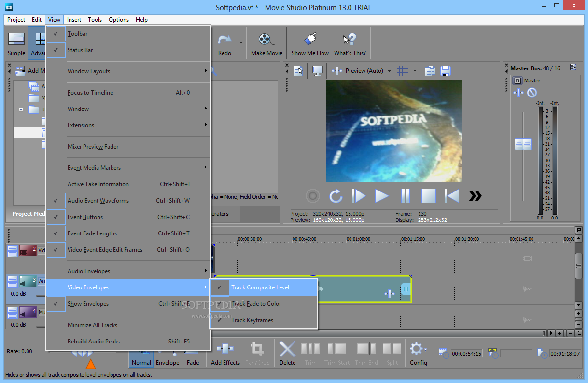Toggle Audio Event Waveforms display
Image resolution: width=588 pixels, height=383 pixels.
(128, 201)
